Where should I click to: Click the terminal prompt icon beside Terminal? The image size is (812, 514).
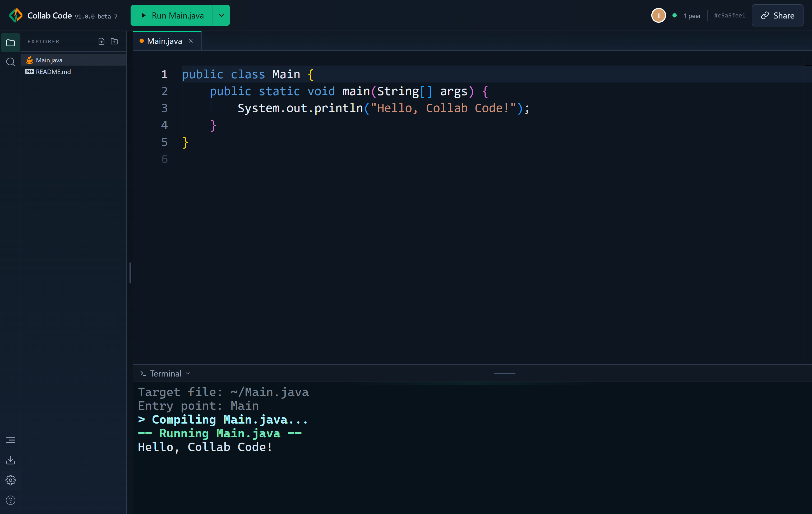tap(143, 373)
